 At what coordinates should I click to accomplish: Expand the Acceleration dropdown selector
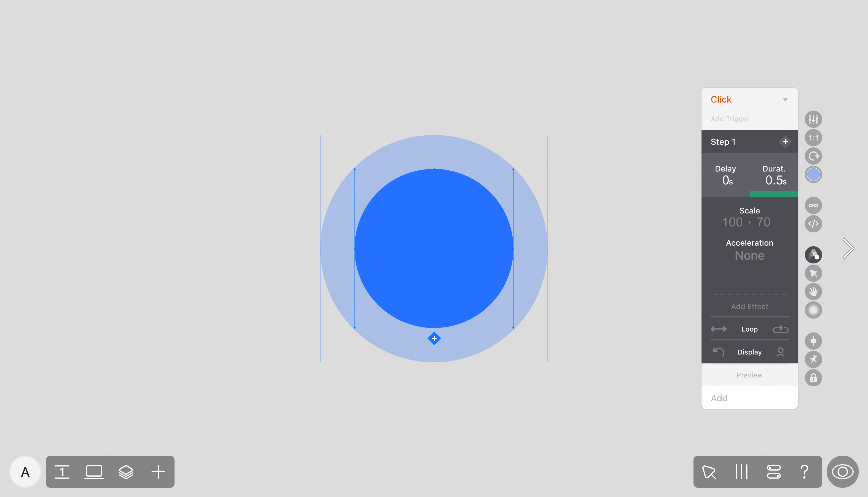tap(749, 255)
